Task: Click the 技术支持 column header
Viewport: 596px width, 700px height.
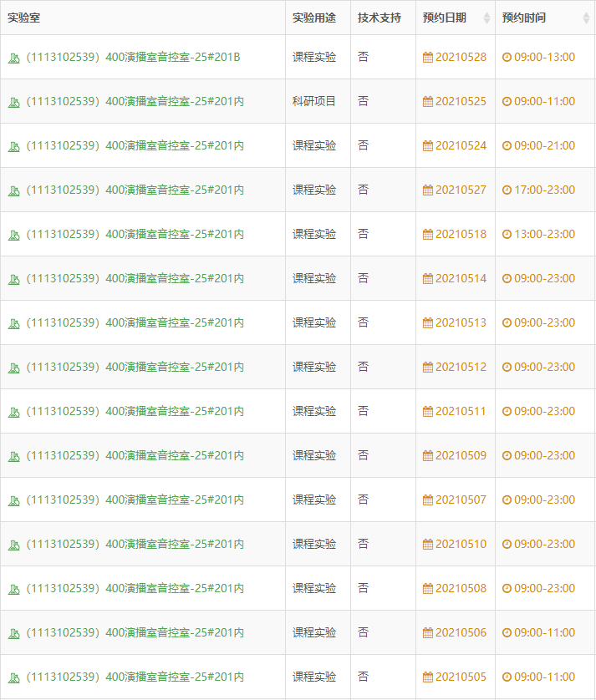Action: click(380, 18)
